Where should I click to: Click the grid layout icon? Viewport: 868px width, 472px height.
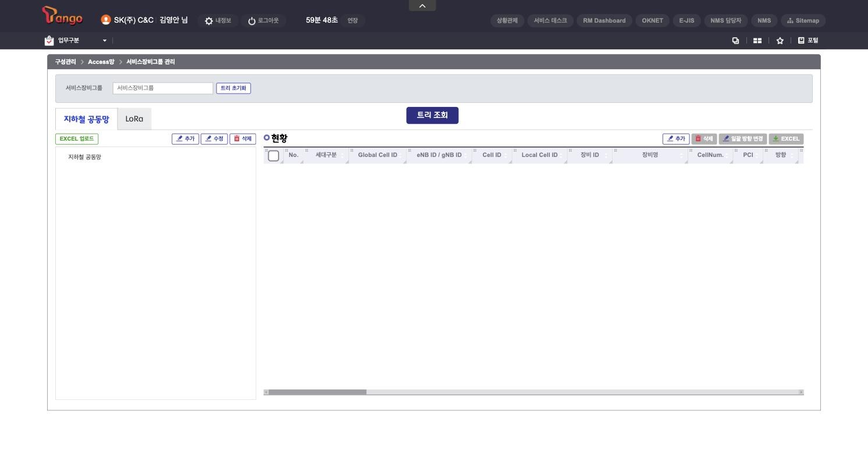757,41
